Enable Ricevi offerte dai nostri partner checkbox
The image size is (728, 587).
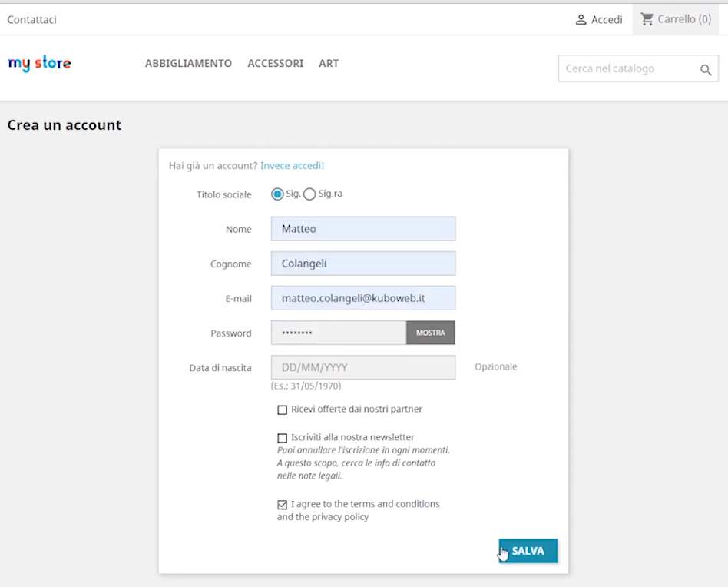pos(283,410)
